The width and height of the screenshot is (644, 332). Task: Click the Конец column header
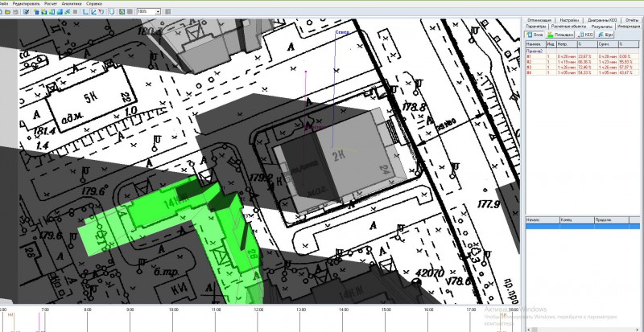[577, 220]
